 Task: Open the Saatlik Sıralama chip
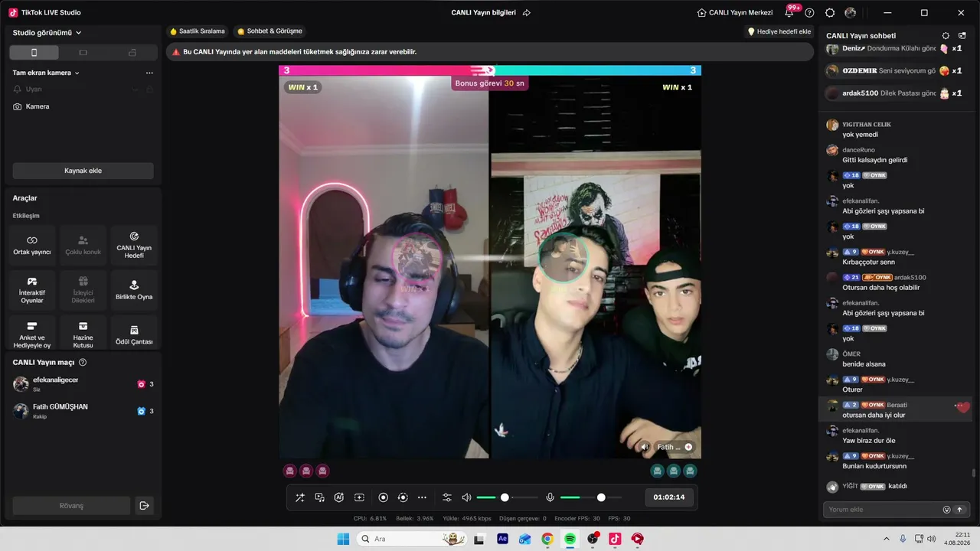[x=198, y=31]
